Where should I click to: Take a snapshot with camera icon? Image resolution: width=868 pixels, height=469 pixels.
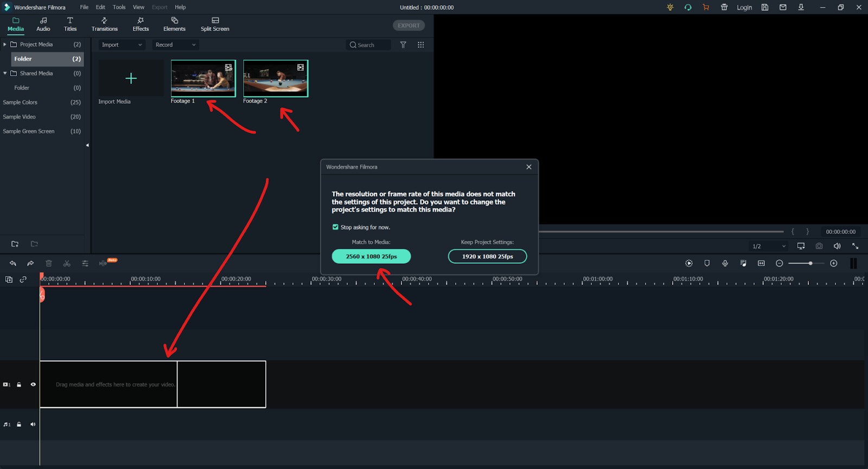point(819,246)
